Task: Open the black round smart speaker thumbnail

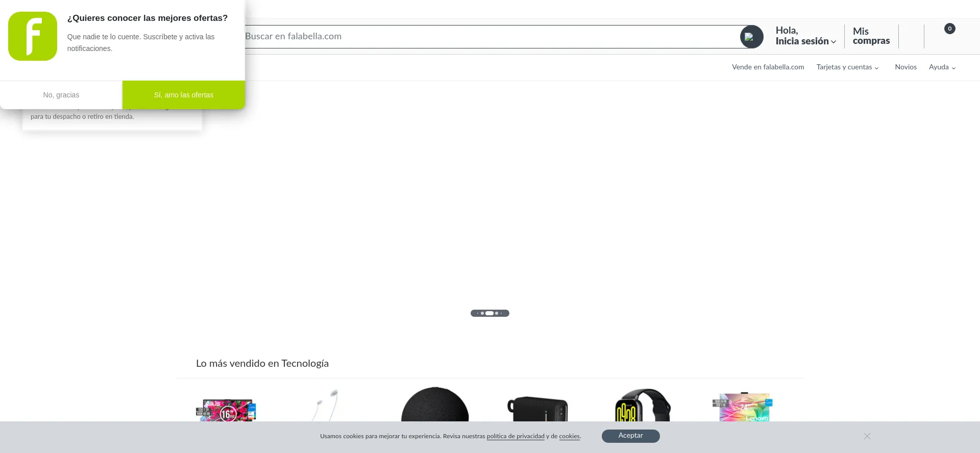Action: coord(435,404)
